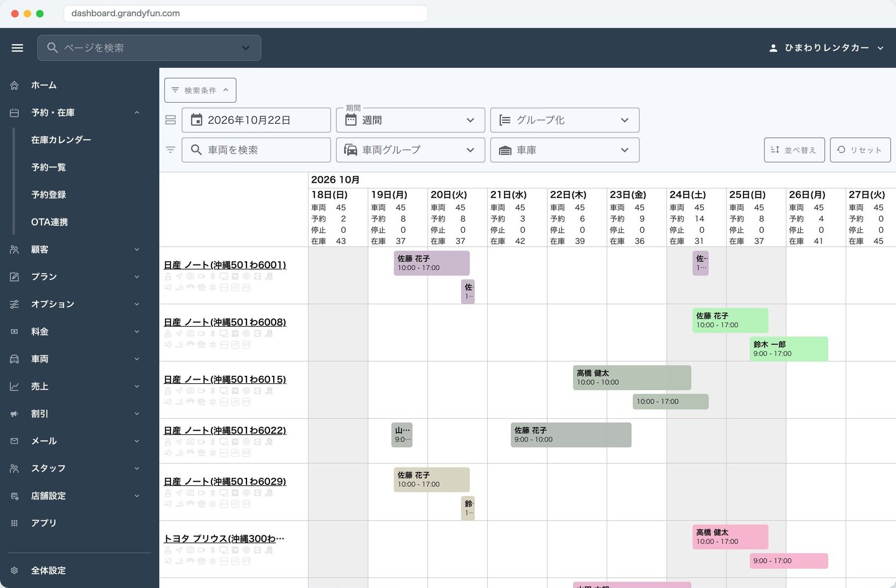This screenshot has height=588, width=896.
Task: Click the ページを検索 search box
Action: point(149,48)
